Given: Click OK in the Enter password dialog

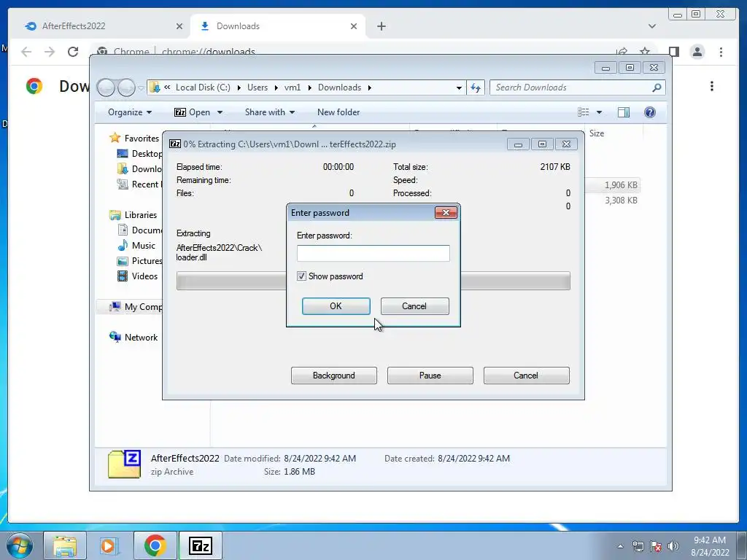Looking at the screenshot, I should [336, 306].
